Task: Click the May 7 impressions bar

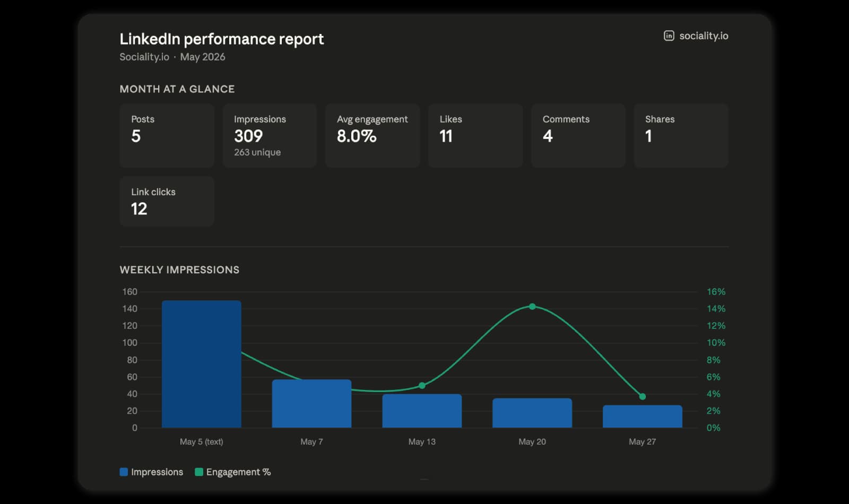Action: click(x=311, y=403)
